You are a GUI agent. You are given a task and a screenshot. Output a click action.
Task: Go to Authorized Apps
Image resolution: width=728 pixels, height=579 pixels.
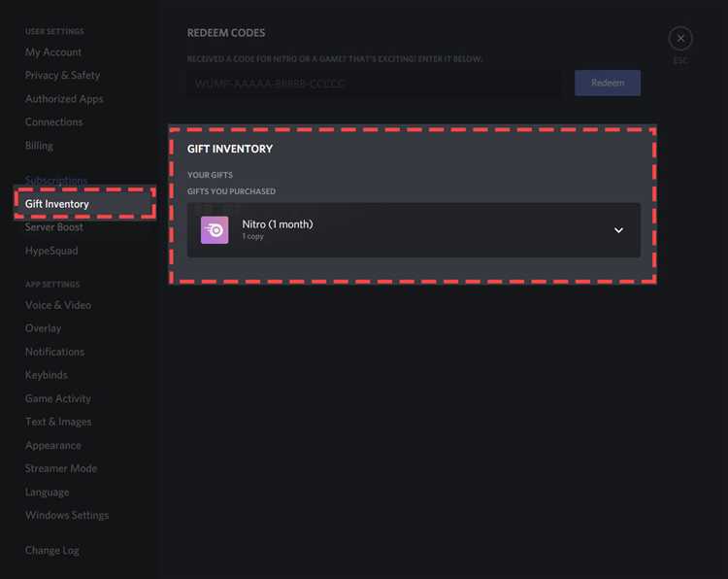coord(64,99)
